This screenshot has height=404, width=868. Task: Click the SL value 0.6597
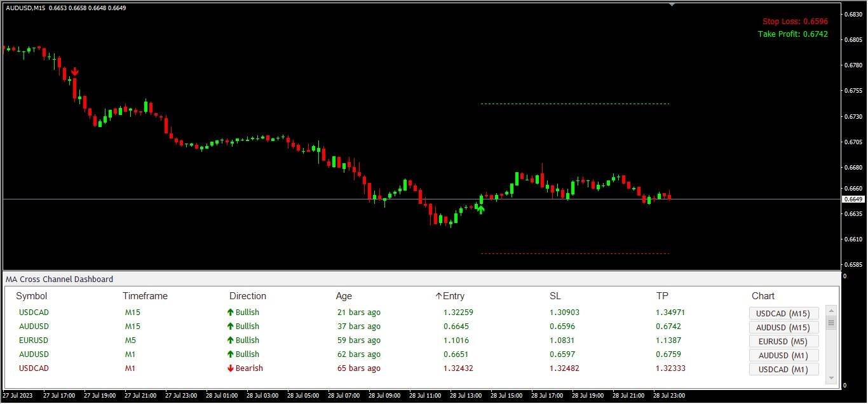[562, 354]
